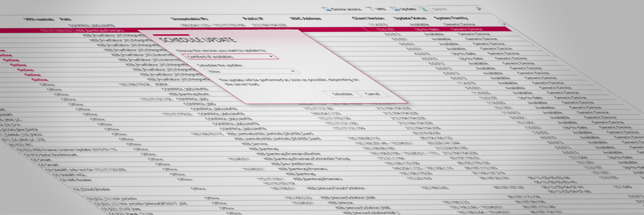The height and width of the screenshot is (215, 644).
Task: Open the Device access toolbar option
Action: (342, 9)
